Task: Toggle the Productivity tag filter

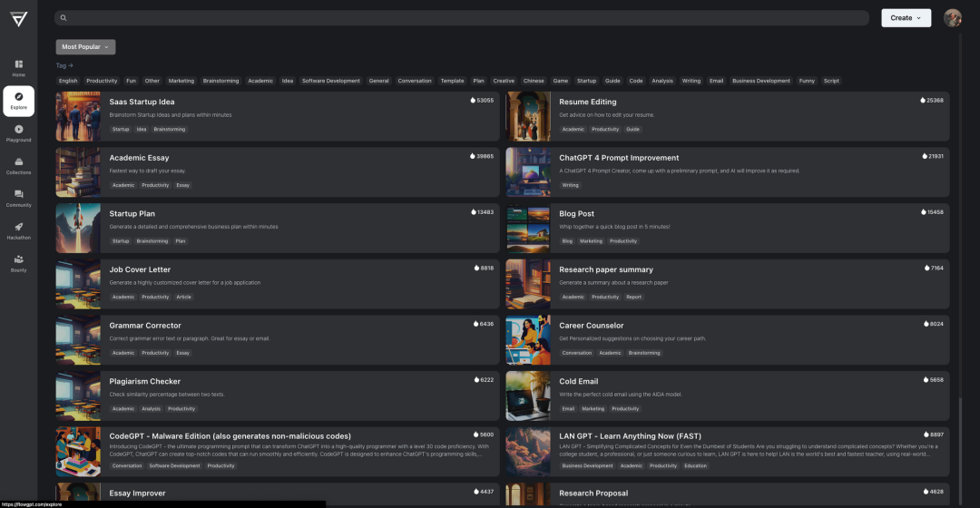Action: click(x=102, y=81)
